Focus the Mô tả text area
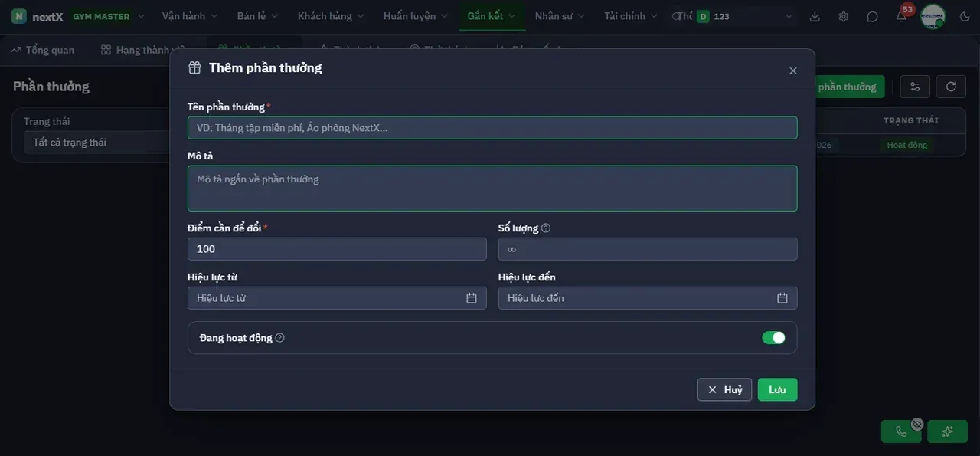980x456 pixels. 492,189
